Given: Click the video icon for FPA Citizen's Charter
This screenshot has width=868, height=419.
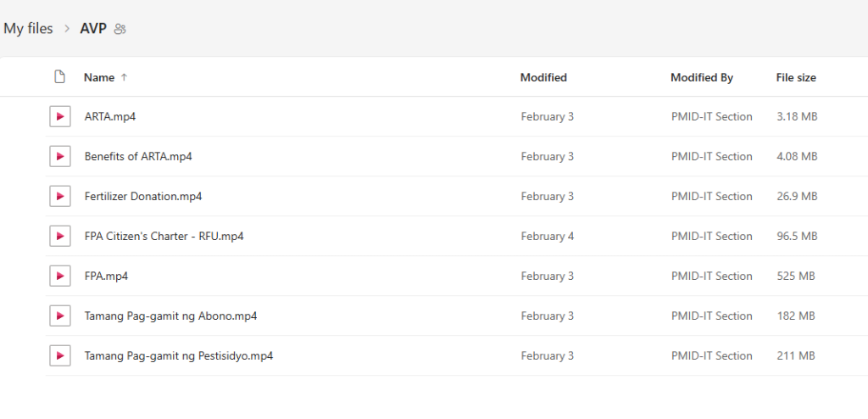Looking at the screenshot, I should (x=59, y=237).
